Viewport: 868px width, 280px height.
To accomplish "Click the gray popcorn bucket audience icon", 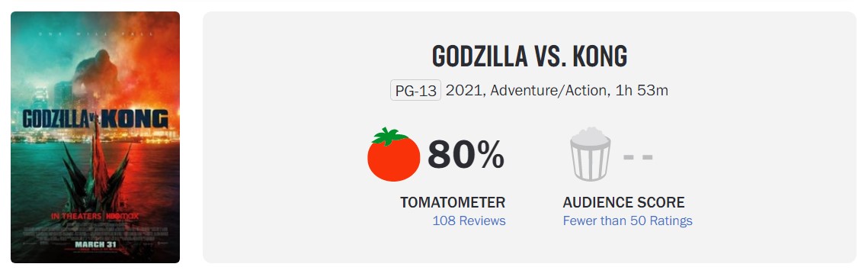I will coord(590,154).
